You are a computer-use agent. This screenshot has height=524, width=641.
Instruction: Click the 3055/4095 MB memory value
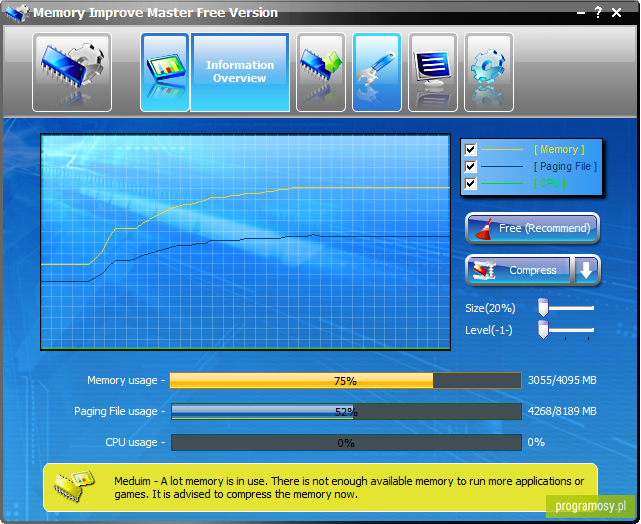click(x=562, y=381)
